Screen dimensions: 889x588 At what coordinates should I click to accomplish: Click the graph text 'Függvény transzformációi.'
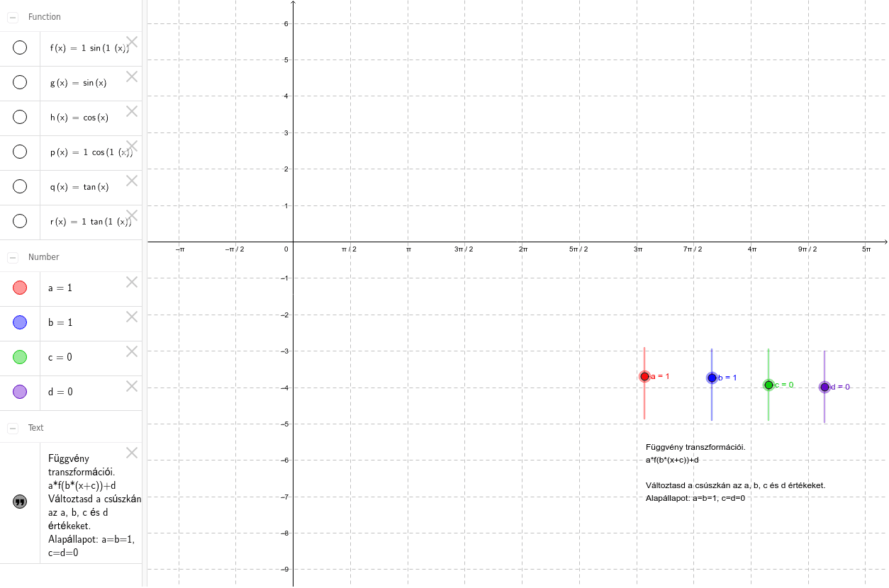[695, 447]
